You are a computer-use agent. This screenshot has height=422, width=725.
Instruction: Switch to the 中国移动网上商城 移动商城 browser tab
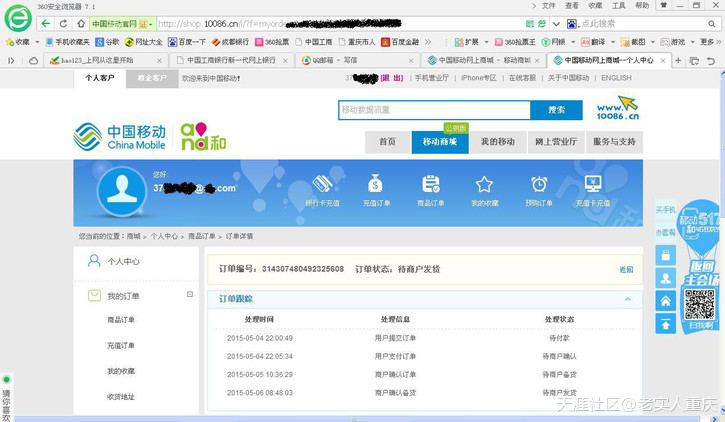(x=483, y=61)
